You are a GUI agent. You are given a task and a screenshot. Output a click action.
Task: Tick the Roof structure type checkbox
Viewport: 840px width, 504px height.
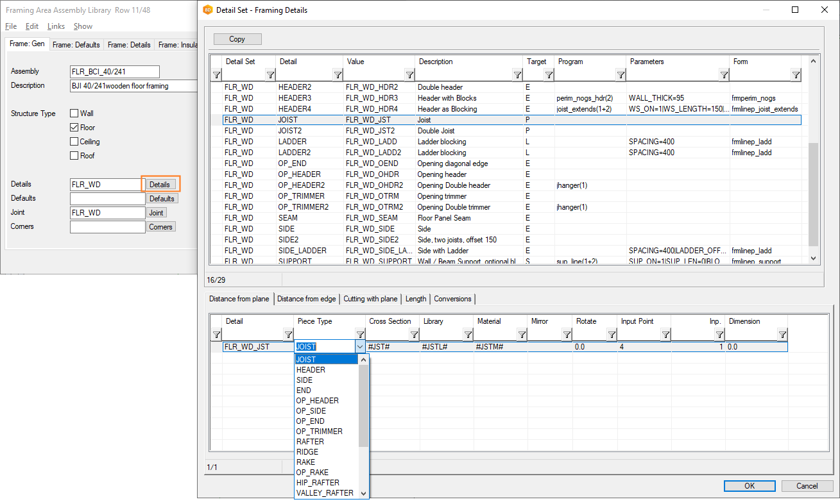tap(74, 156)
